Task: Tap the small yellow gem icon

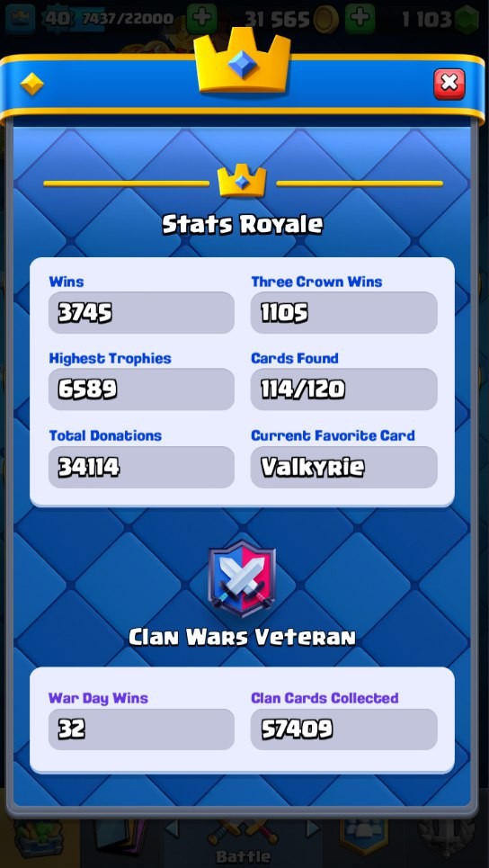Action: pos(31,85)
